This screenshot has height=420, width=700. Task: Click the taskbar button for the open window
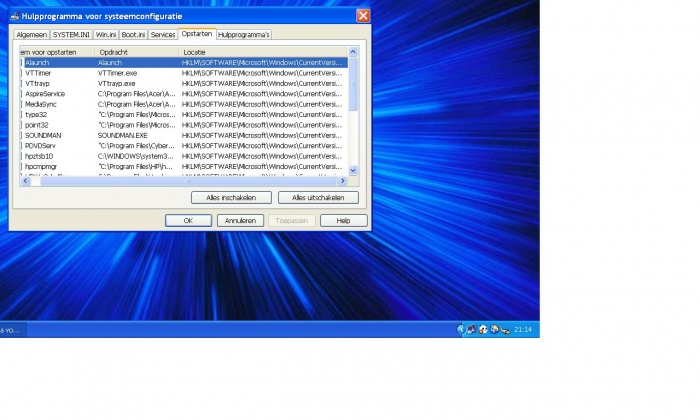click(x=13, y=330)
